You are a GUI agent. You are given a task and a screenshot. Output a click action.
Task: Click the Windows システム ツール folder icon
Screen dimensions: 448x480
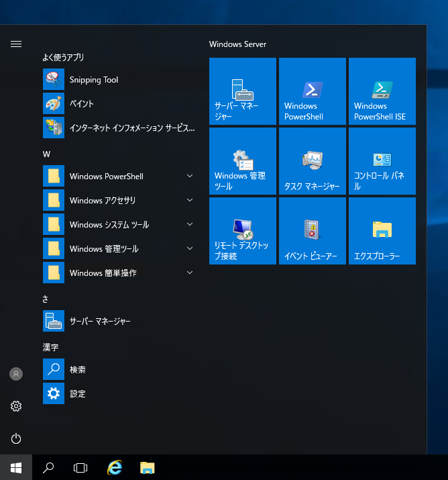pos(54,224)
